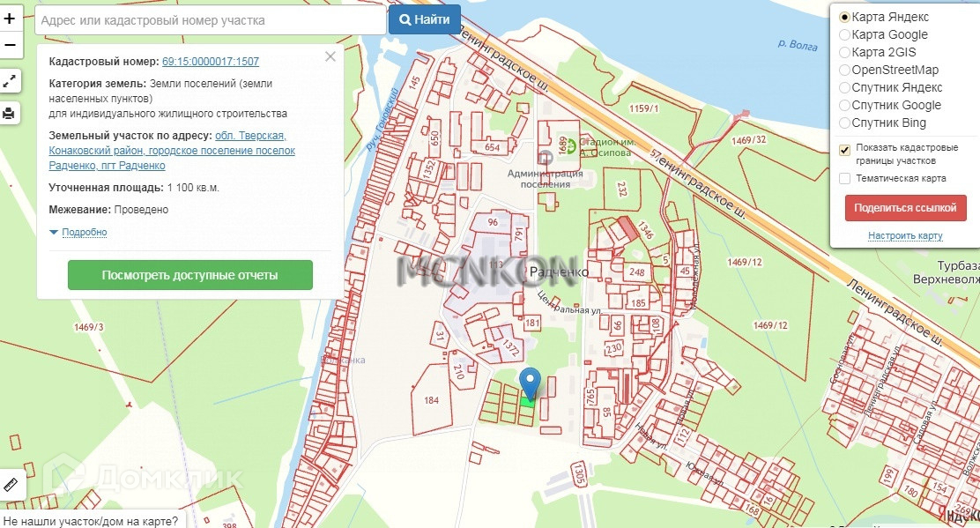Click parcel labeled 1469/3 on the map
The height and width of the screenshot is (528, 980).
(x=89, y=327)
